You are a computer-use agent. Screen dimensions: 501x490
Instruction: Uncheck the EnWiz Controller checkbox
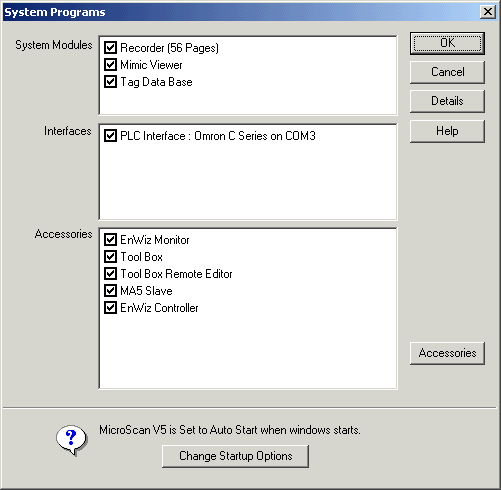pyautogui.click(x=110, y=308)
